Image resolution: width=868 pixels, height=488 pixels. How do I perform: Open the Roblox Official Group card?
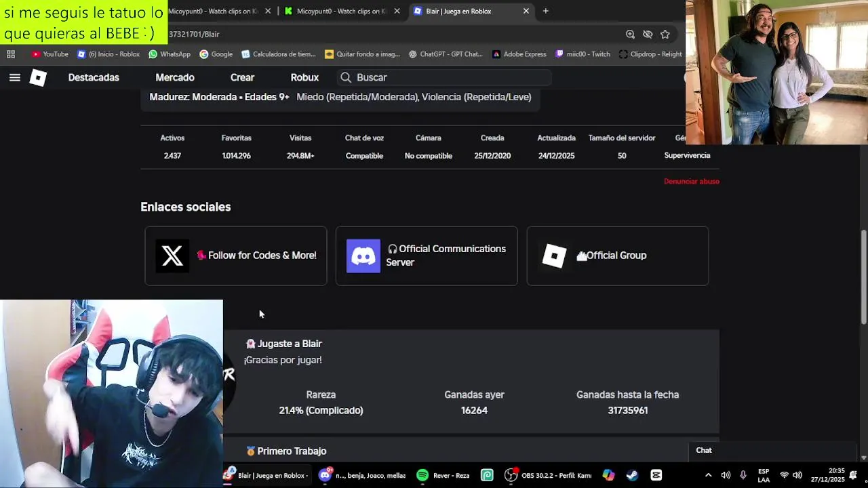[618, 256]
